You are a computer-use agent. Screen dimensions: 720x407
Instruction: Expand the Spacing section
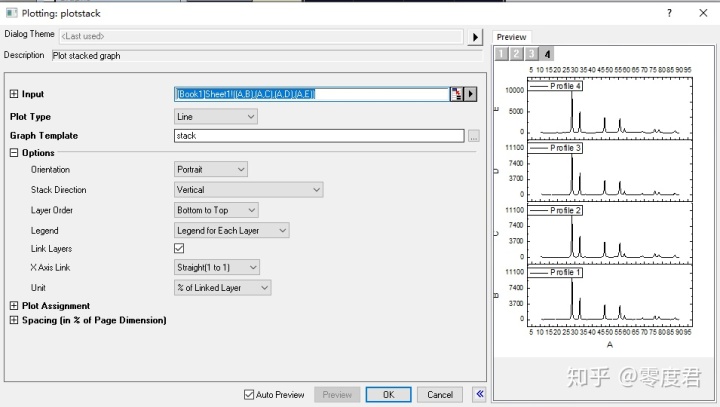coord(14,320)
